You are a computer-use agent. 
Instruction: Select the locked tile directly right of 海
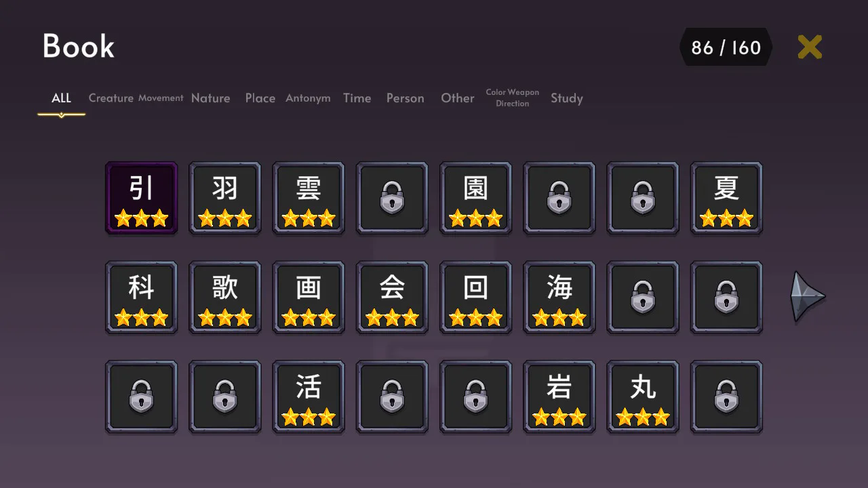[643, 298]
